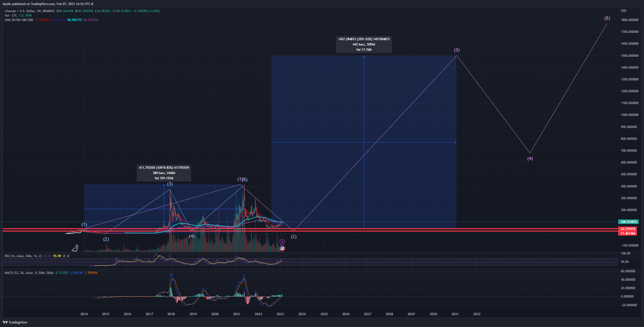
Task: Click the 500.000000 price axis label
Action: pyautogui.click(x=629, y=174)
